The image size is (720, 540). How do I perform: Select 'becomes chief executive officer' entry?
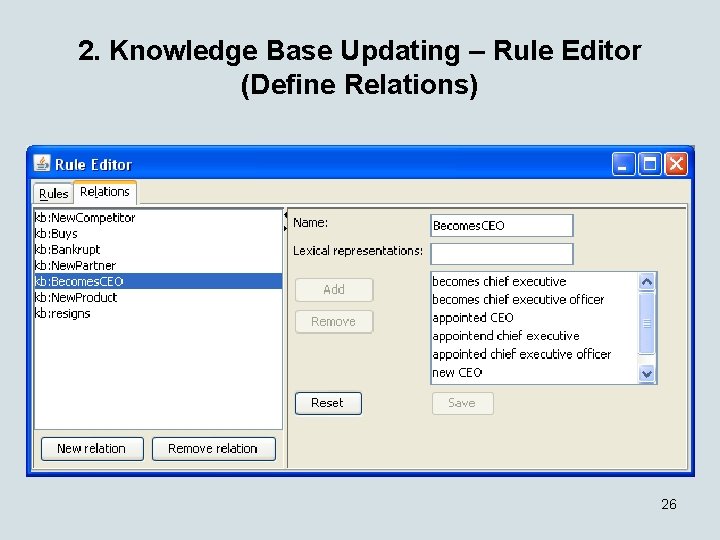coord(534,299)
